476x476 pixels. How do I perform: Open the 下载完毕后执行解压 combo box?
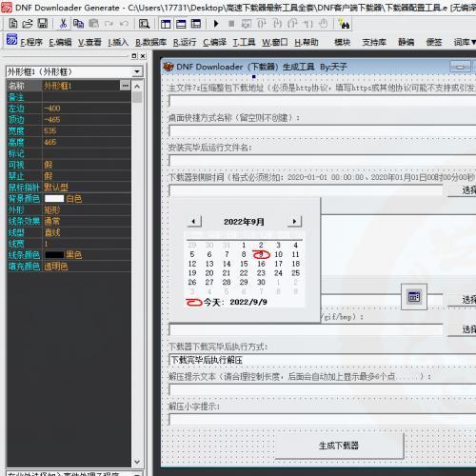322,360
